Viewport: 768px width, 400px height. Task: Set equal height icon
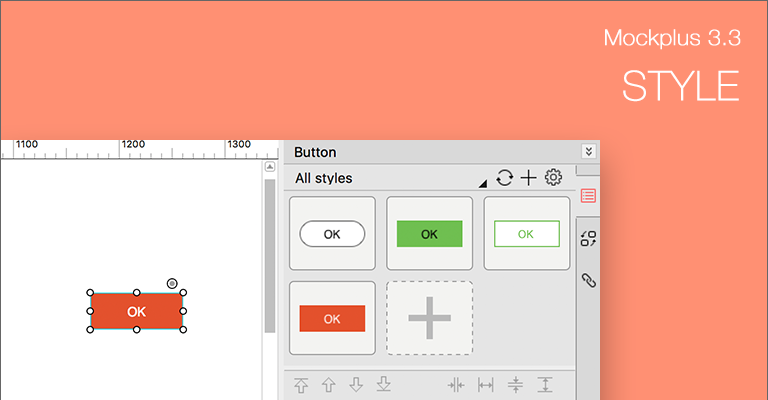click(x=545, y=385)
